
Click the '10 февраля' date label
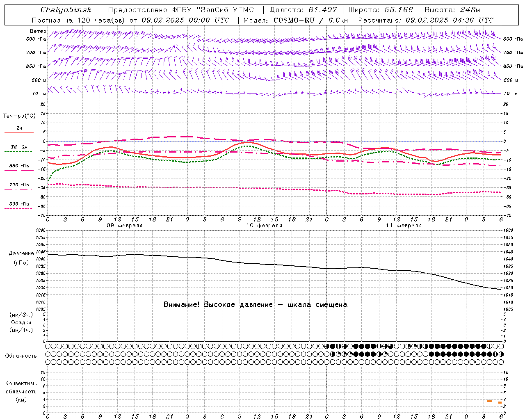click(264, 226)
